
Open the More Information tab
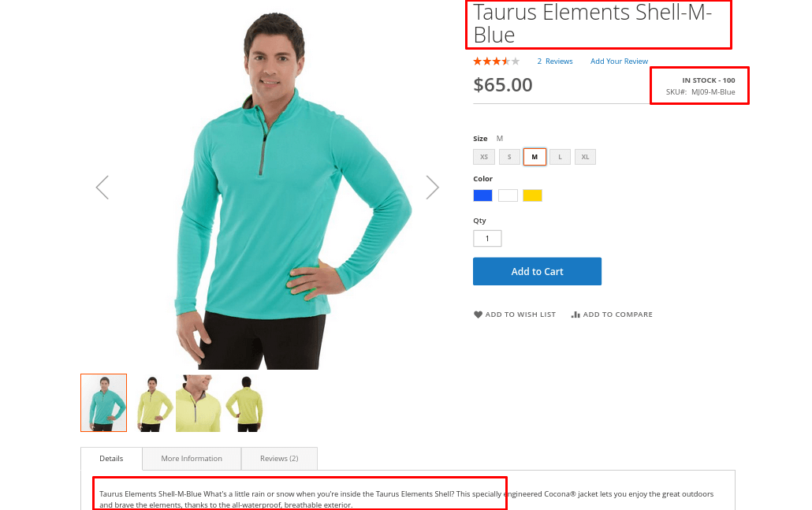point(192,459)
